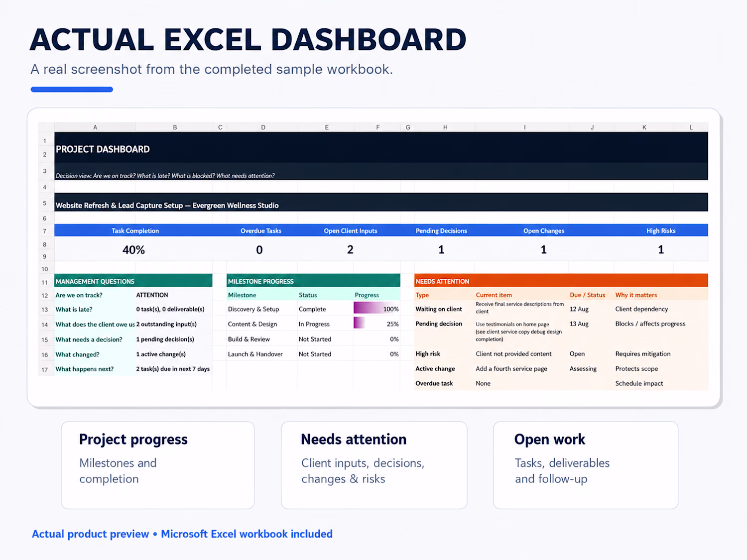The height and width of the screenshot is (560, 747).
Task: Click the MANAGEMENT QUESTIONS section header
Action: click(133, 281)
